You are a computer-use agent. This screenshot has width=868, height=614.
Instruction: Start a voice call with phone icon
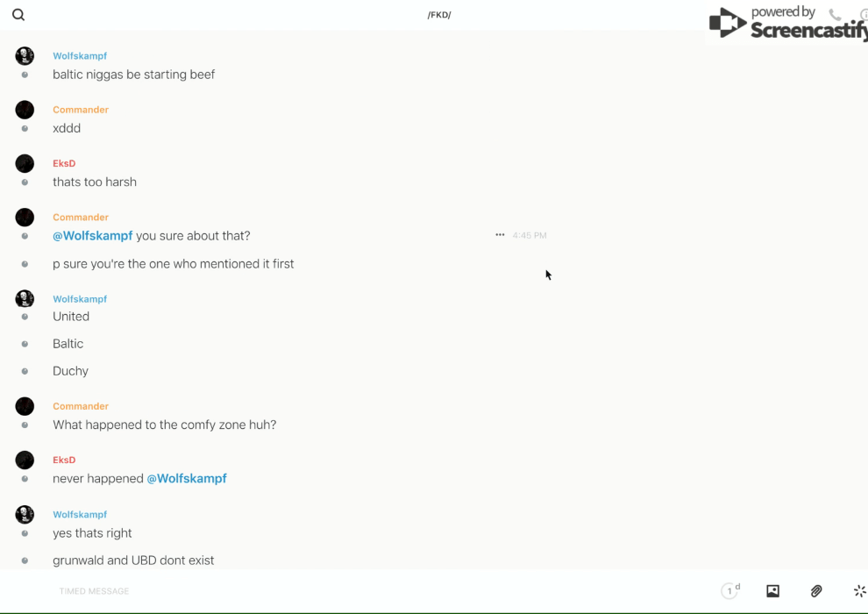pyautogui.click(x=835, y=15)
